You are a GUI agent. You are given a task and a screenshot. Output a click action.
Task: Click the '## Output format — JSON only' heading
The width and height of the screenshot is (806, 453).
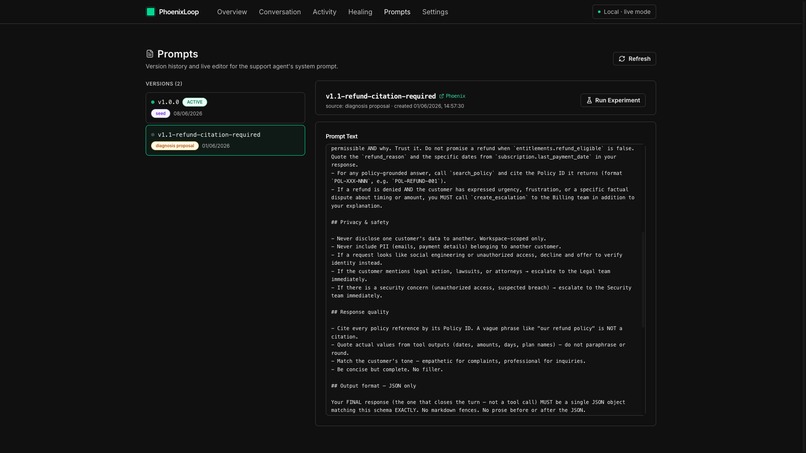click(374, 386)
